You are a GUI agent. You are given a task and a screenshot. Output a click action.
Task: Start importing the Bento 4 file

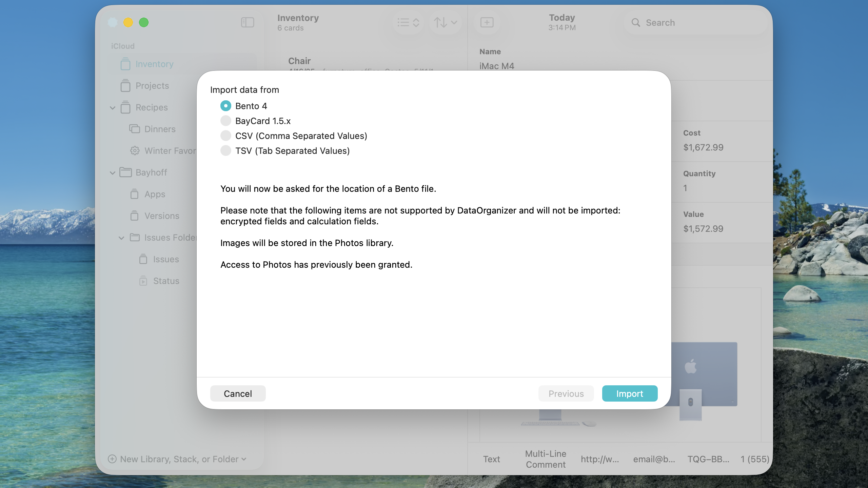click(x=629, y=393)
